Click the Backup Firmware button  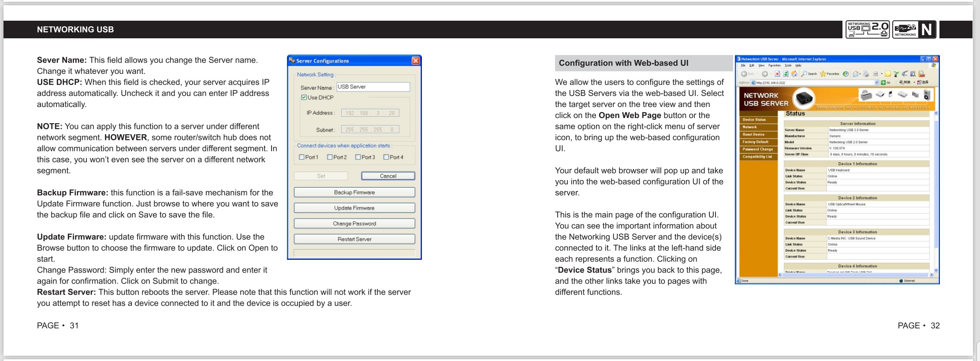[354, 192]
